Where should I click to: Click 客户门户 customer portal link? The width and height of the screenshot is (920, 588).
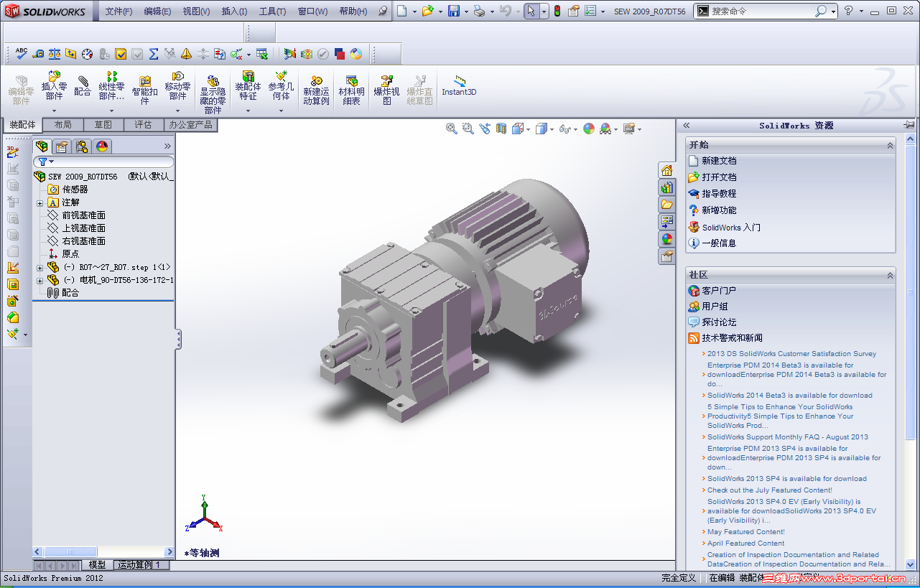(x=719, y=291)
